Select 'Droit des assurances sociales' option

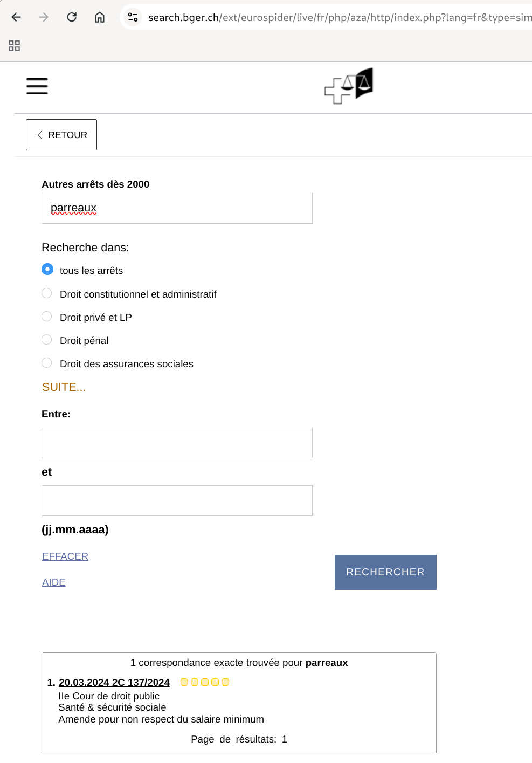pos(47,363)
